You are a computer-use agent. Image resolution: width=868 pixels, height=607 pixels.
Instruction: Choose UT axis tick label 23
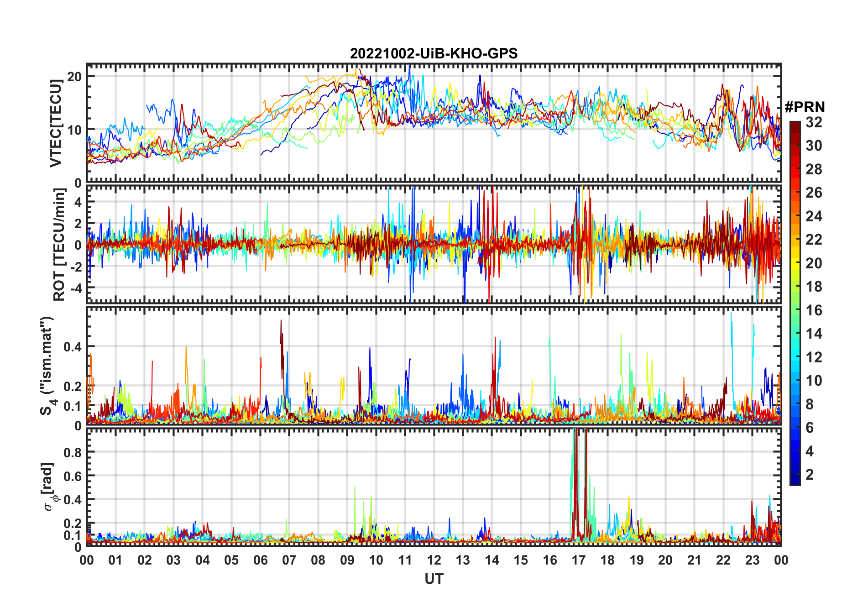click(752, 560)
